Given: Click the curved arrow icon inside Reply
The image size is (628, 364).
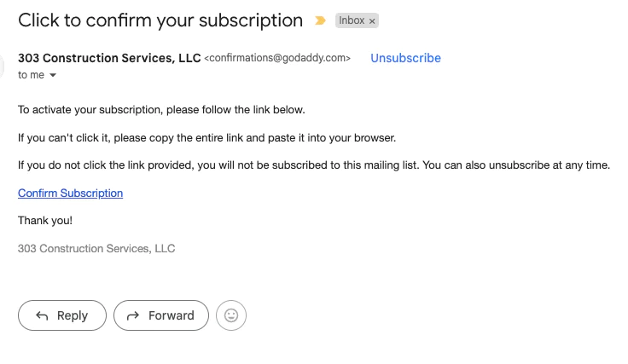Looking at the screenshot, I should click(42, 315).
